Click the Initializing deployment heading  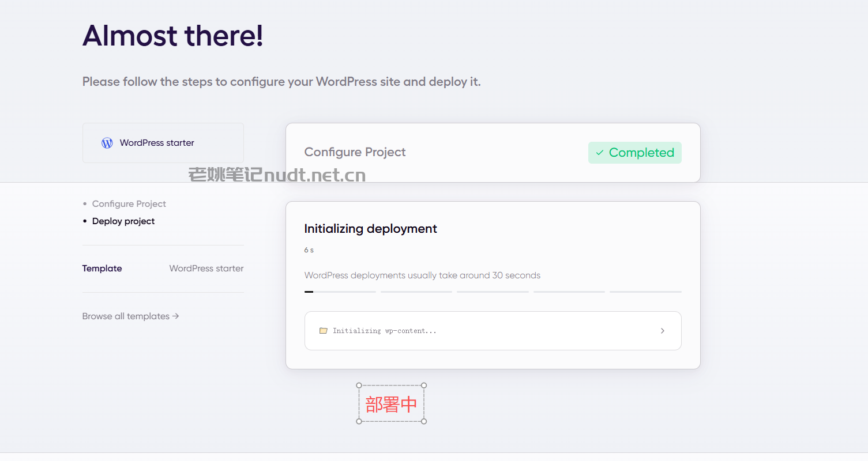pos(371,229)
